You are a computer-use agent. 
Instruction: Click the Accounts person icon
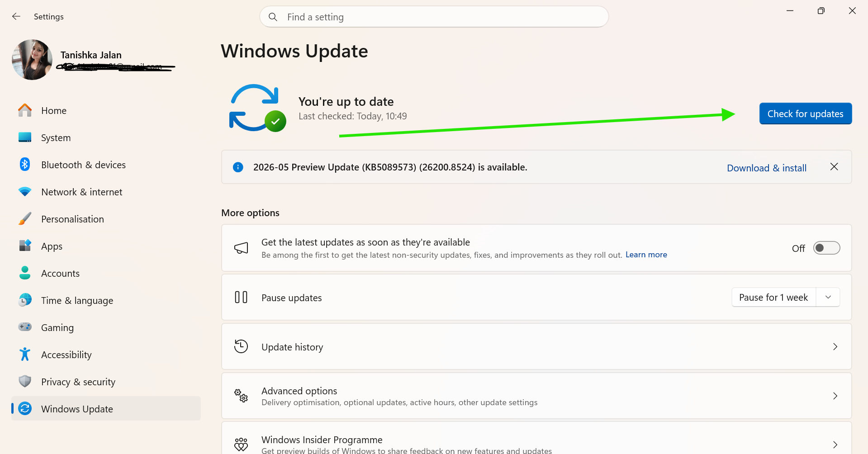25,273
